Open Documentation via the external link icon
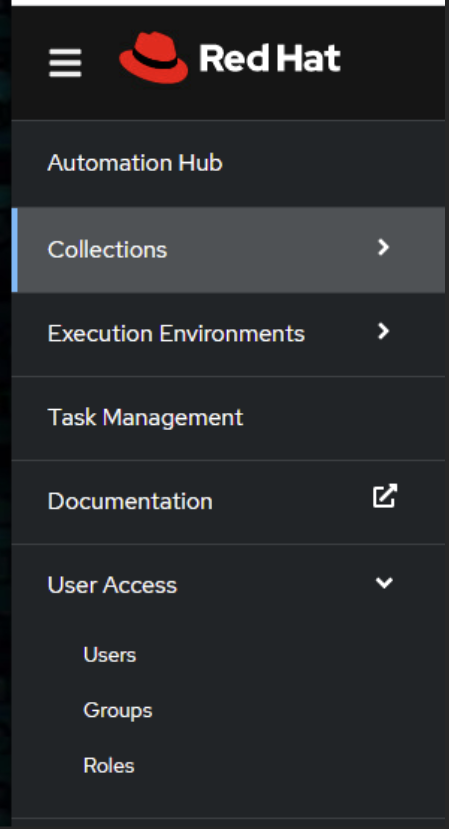 (384, 496)
